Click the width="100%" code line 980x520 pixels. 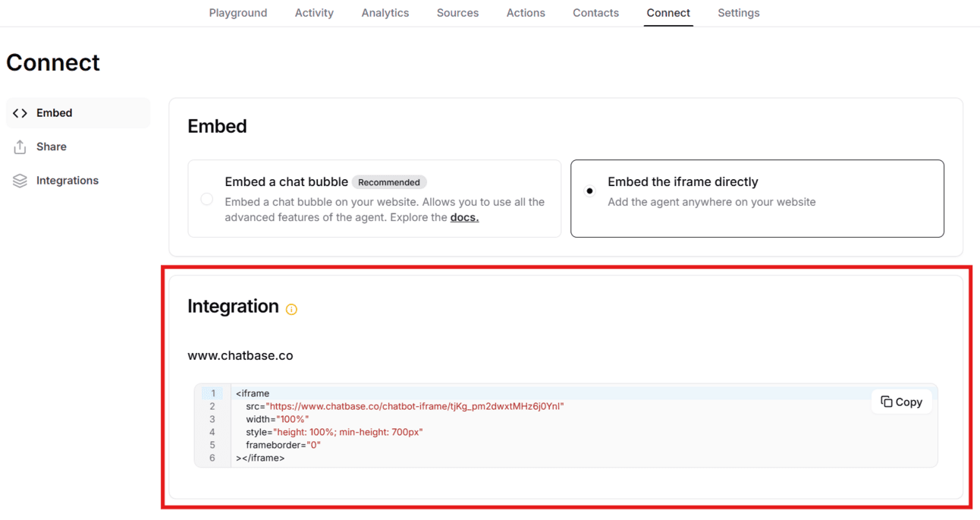tap(278, 419)
